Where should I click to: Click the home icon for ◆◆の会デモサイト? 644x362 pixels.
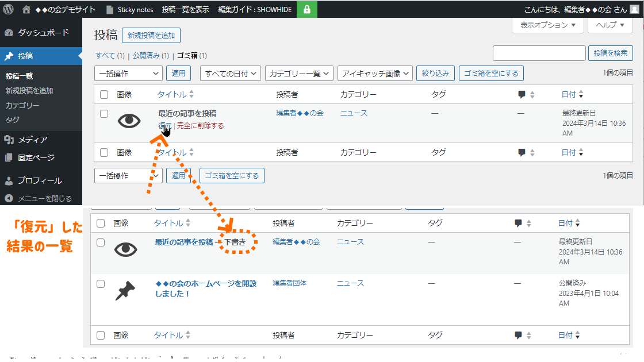26,10
